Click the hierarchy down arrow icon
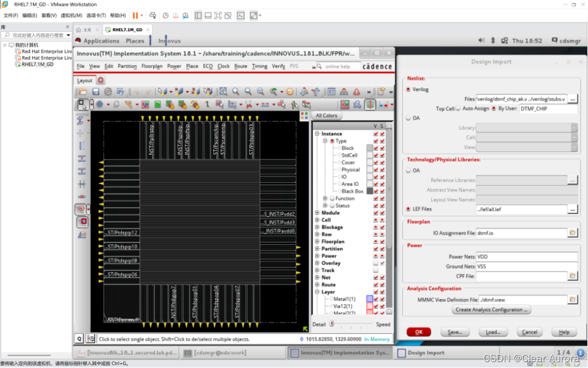Viewport: 588px width, 368px height. pos(304,91)
